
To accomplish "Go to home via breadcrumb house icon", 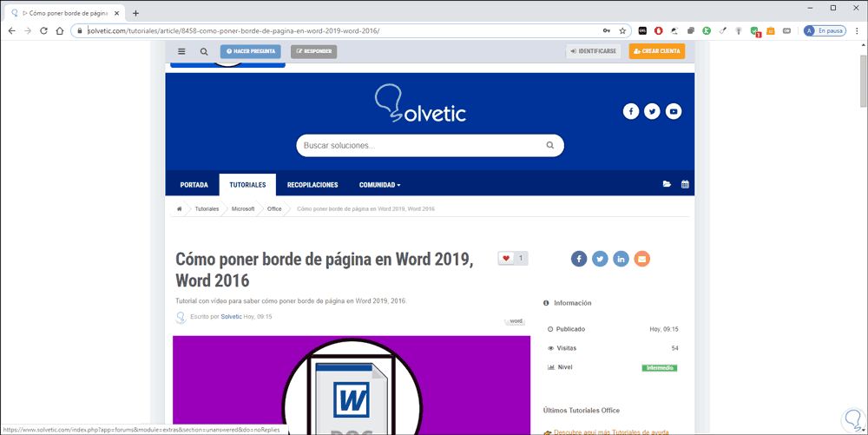I will click(x=180, y=209).
